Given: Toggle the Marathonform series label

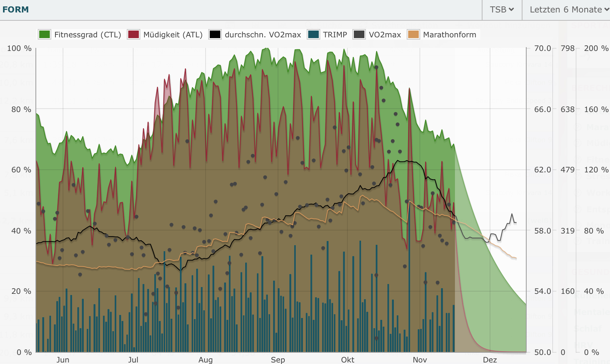Looking at the screenshot, I should (x=449, y=35).
